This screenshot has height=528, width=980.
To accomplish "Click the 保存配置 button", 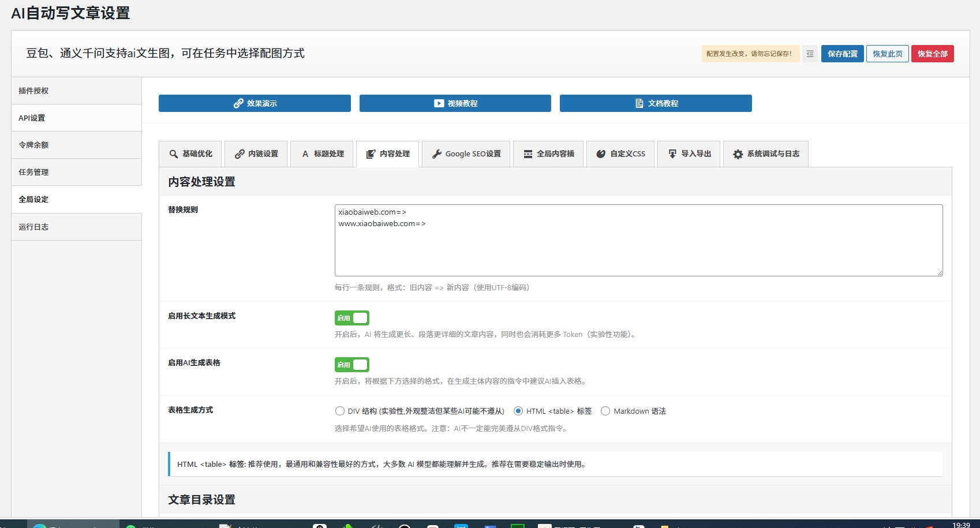I will [842, 54].
